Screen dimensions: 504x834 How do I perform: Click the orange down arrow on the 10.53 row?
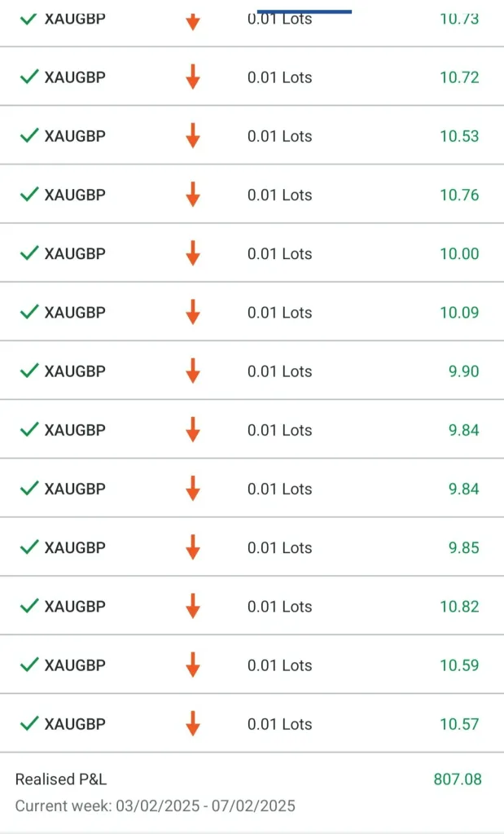[x=193, y=135]
